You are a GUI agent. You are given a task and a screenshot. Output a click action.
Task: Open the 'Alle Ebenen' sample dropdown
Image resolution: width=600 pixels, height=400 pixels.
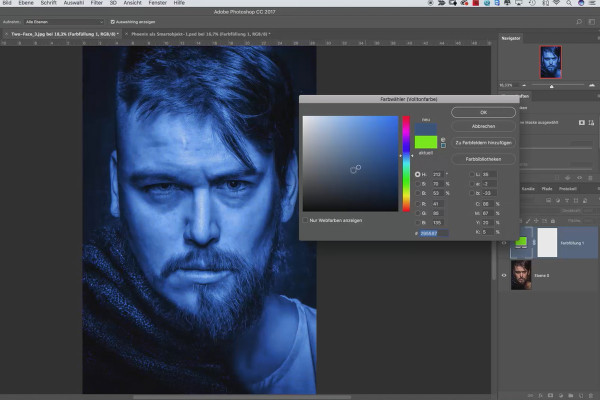click(x=64, y=22)
